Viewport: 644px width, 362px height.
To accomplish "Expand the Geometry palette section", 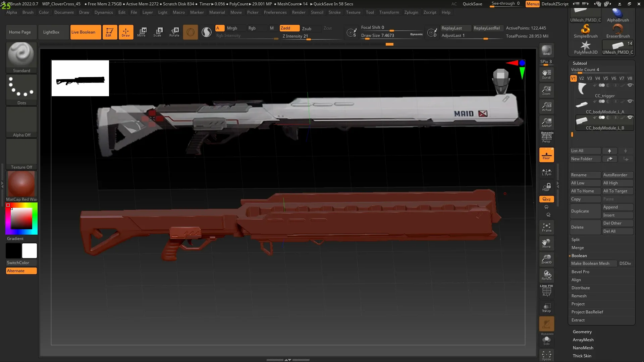I will pos(582,332).
